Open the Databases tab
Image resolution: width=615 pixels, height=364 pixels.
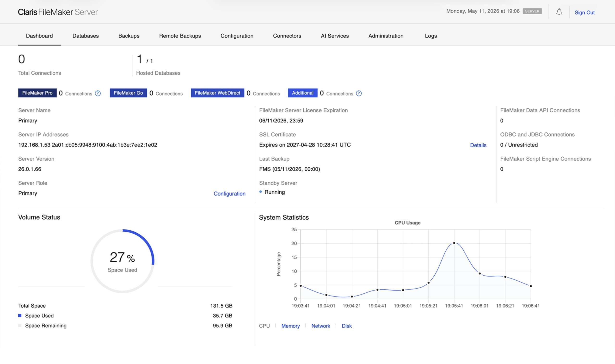pyautogui.click(x=86, y=36)
